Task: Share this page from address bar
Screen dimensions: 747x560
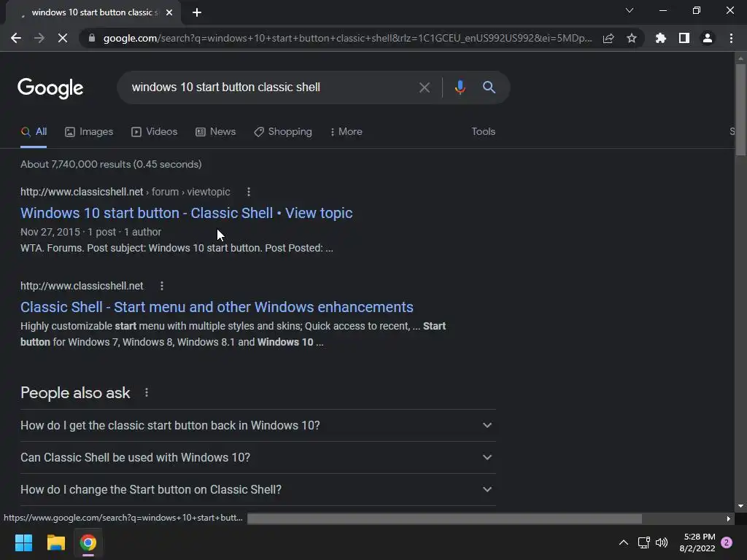Action: click(x=608, y=38)
